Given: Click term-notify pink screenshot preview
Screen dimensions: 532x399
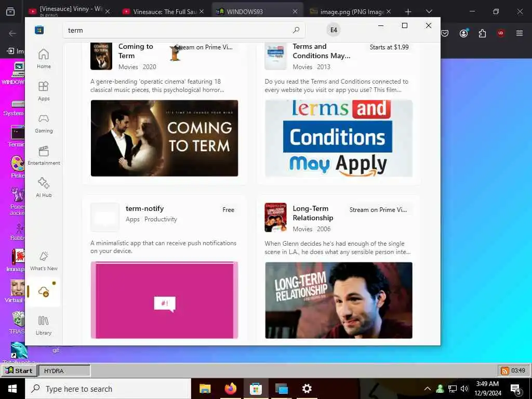Looking at the screenshot, I should 164,300.
